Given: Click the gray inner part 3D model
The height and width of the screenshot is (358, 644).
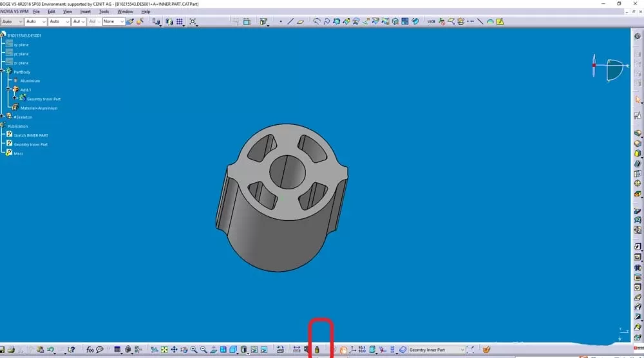Looking at the screenshot, I should pos(282,198).
